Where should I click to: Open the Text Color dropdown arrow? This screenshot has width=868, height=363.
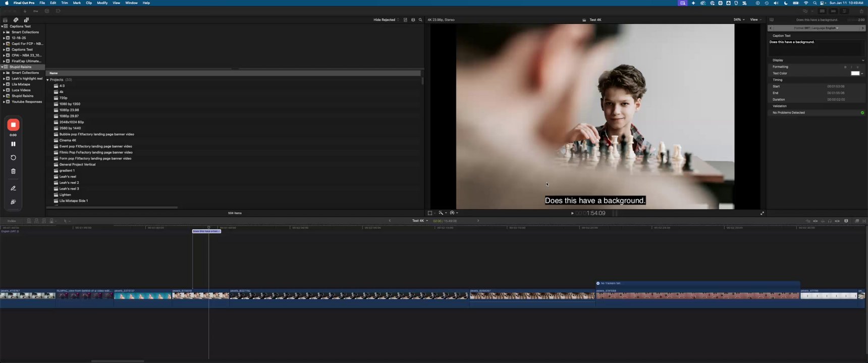862,74
